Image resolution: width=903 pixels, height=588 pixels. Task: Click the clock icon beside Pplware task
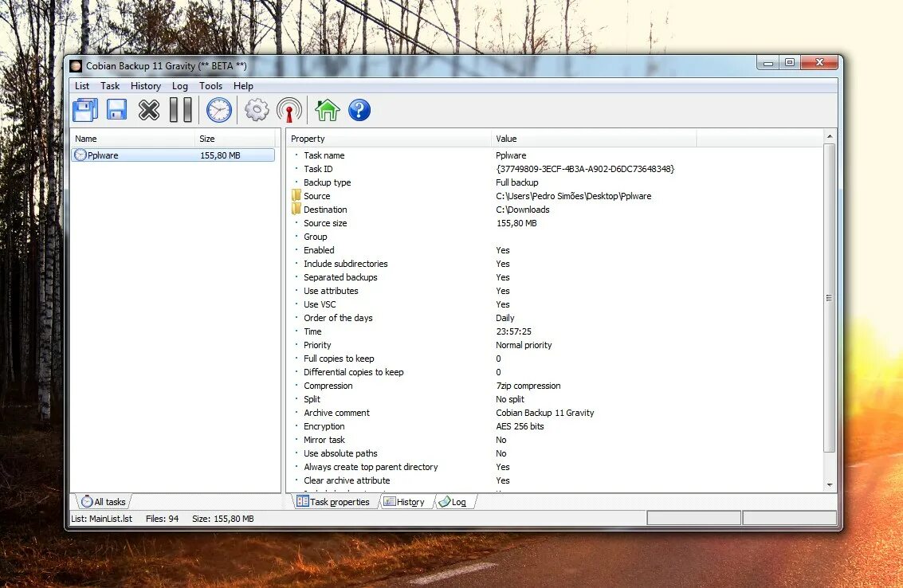(x=80, y=155)
